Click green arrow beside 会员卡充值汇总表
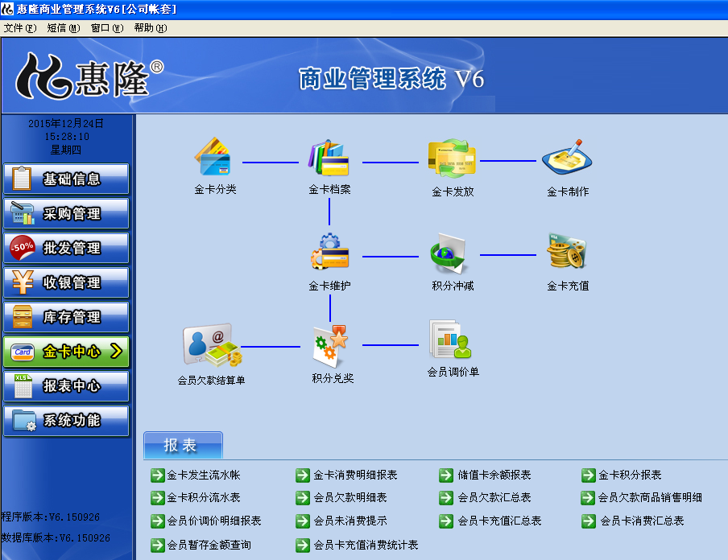The width and height of the screenshot is (728, 560). 446,521
